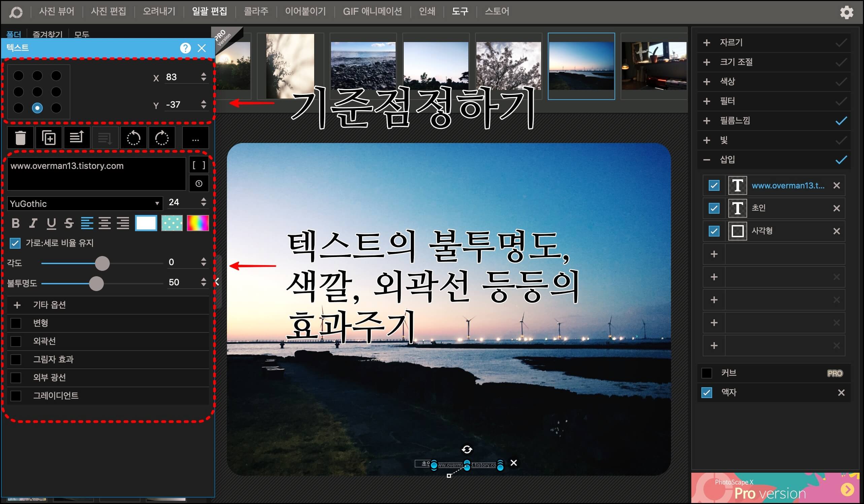Click the duplicate text object icon
The width and height of the screenshot is (864, 504).
49,138
